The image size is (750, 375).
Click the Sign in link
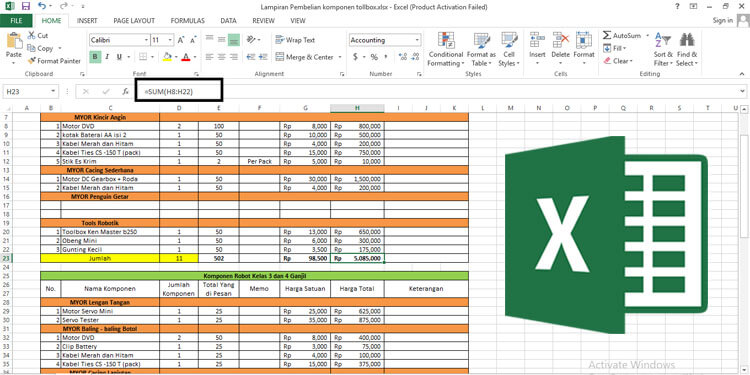pyautogui.click(x=722, y=21)
